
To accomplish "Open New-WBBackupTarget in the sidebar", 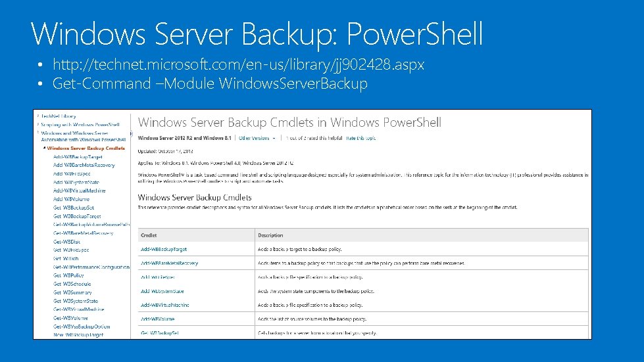I will point(78,334).
